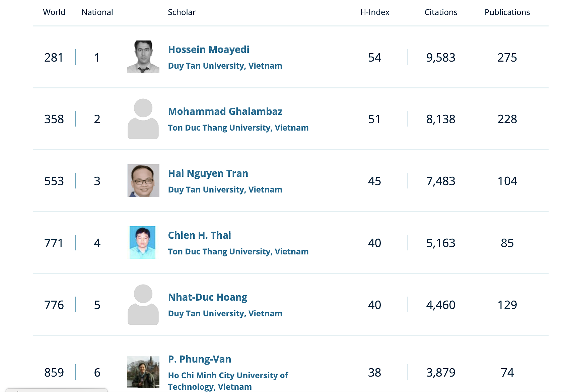Open Hossein Moayedi's scholar profile

pyautogui.click(x=208, y=50)
